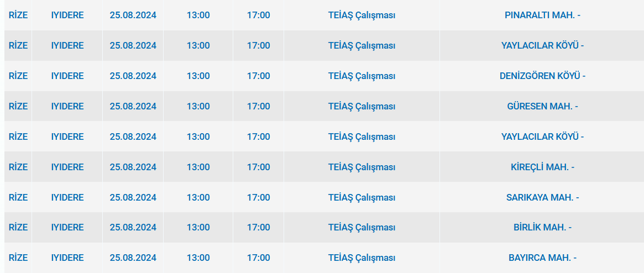Click the BİRLİK MAH. neighborhood
The width and height of the screenshot is (644, 273).
click(542, 227)
